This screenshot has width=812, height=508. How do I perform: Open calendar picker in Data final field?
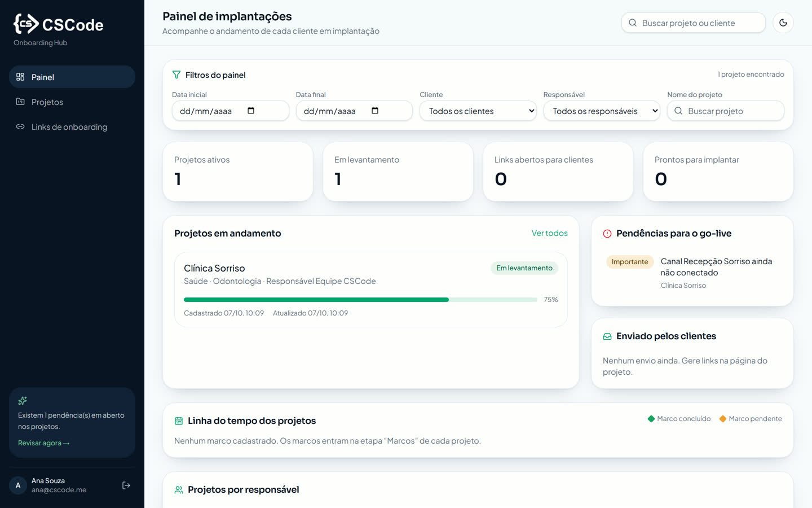(375, 111)
